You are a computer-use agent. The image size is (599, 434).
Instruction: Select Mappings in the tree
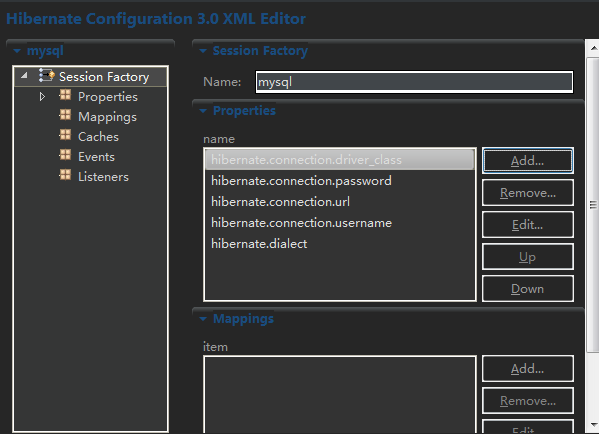tap(107, 117)
